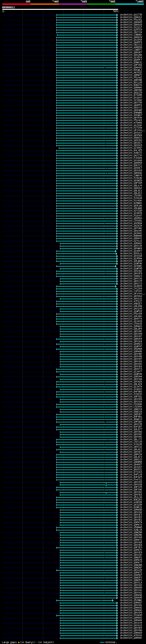Select hit UniRef100_C9W977
The width and height of the screenshot is (146, 644).
click(x=131, y=50)
